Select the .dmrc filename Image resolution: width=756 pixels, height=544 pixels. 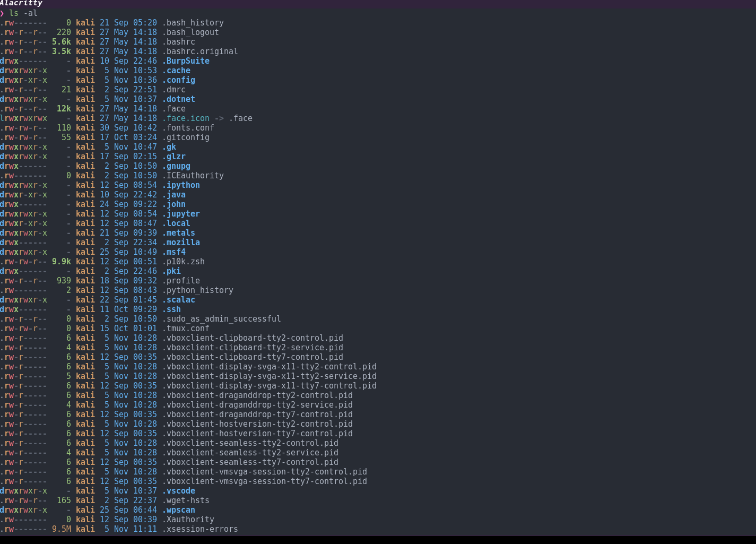tap(174, 90)
